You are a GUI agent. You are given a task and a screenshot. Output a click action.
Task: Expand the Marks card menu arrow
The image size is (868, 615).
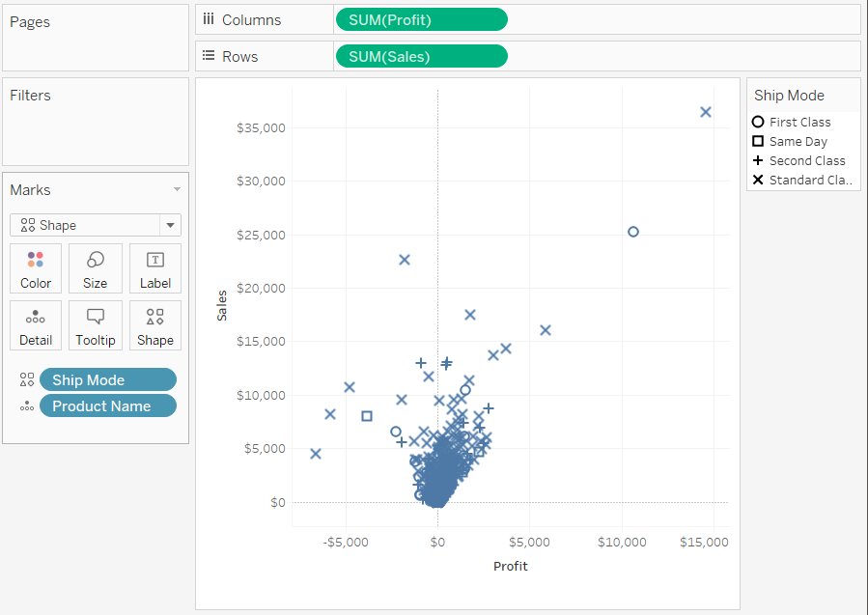coord(177,190)
